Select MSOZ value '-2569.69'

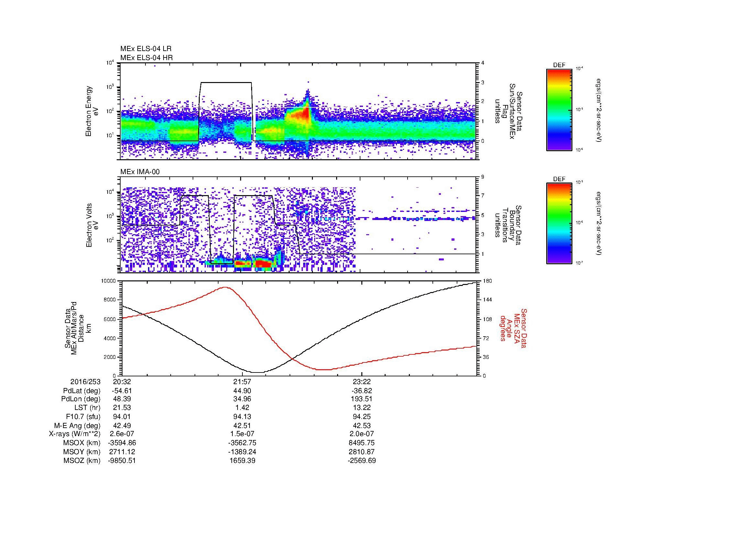[362, 461]
